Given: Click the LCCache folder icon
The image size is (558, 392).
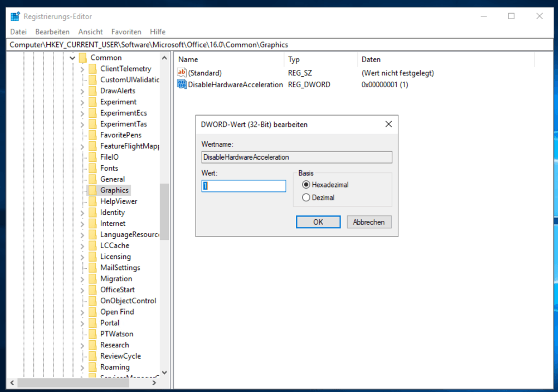Looking at the screenshot, I should [93, 245].
